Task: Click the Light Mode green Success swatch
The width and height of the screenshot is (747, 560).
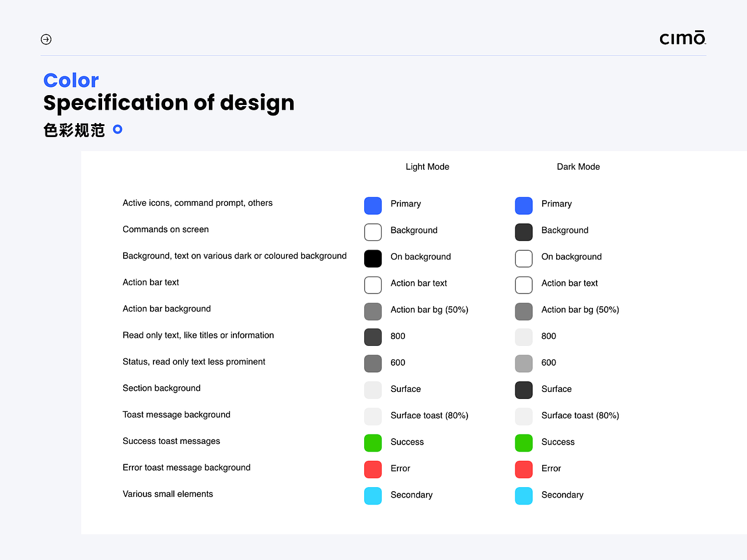Action: [x=373, y=443]
